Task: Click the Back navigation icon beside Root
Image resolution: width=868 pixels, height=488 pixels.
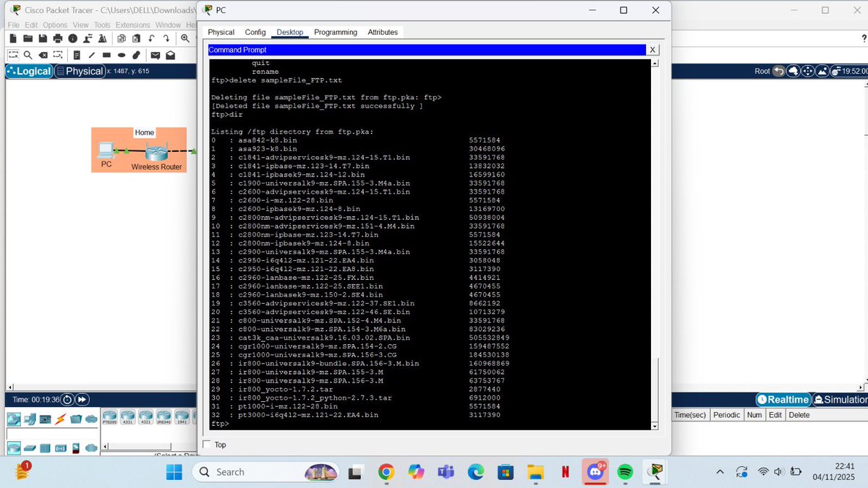Action: pos(778,71)
